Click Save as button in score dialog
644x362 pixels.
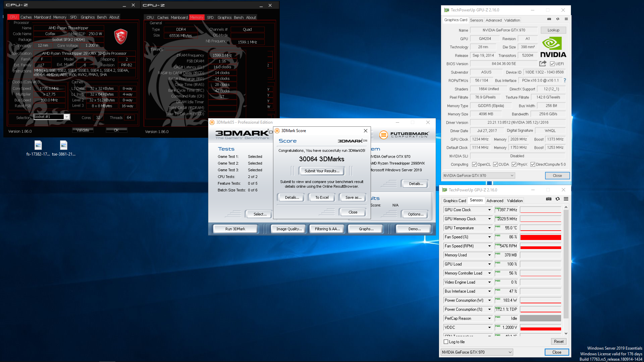pos(353,198)
